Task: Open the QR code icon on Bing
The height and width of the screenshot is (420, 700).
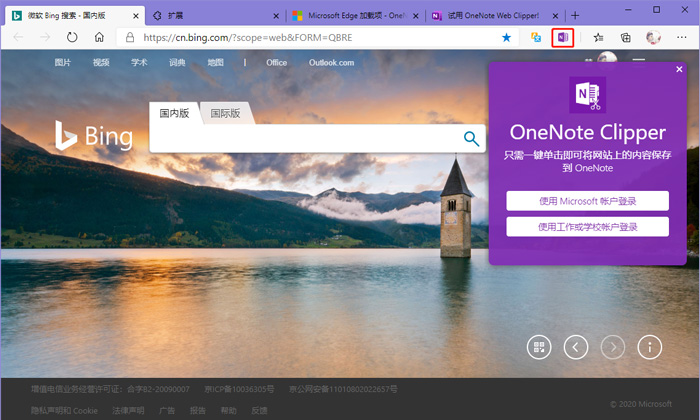Action: tap(540, 347)
